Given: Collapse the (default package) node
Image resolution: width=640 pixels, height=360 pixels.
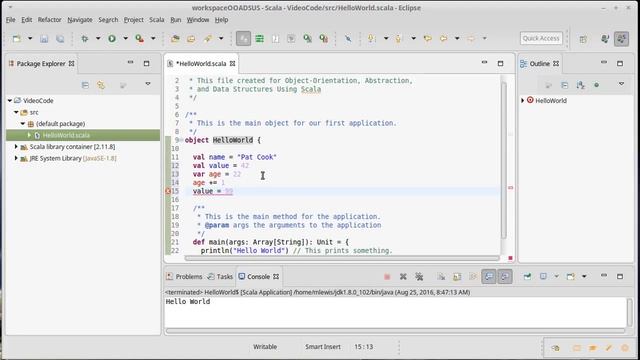Looking at the screenshot, I should point(23,123).
